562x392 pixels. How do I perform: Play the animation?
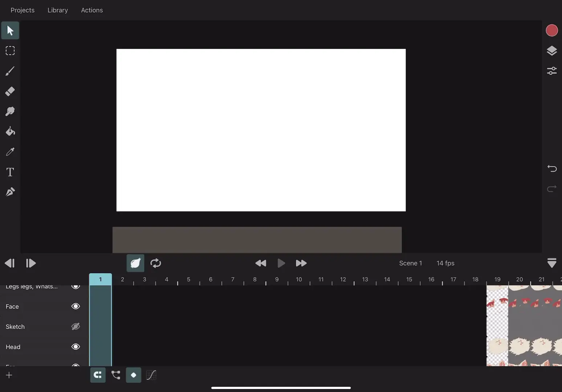pos(281,263)
